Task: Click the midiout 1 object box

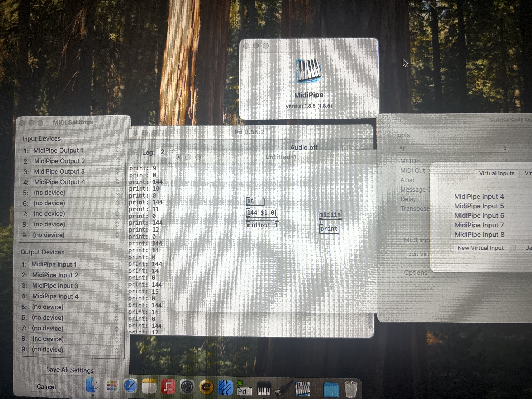Action: pyautogui.click(x=262, y=225)
